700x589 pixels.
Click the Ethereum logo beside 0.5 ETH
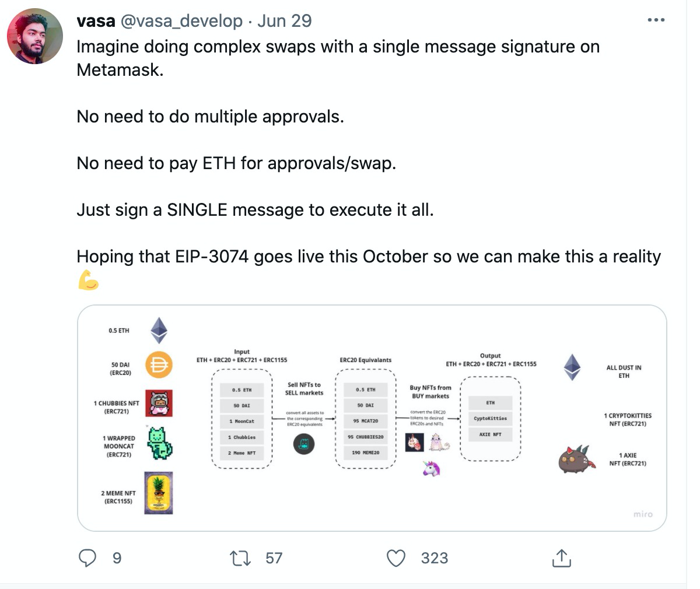pyautogui.click(x=159, y=330)
